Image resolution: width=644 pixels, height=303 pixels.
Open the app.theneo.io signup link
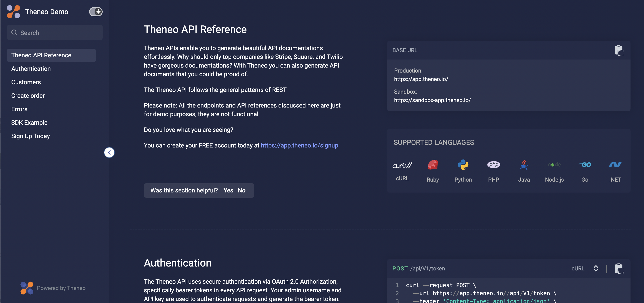click(x=299, y=145)
